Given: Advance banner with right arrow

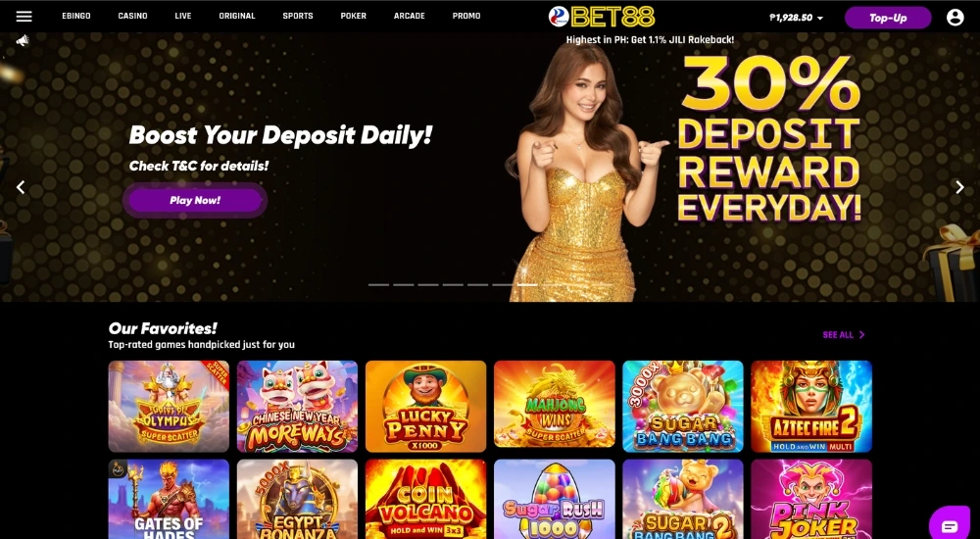Looking at the screenshot, I should pos(959,187).
